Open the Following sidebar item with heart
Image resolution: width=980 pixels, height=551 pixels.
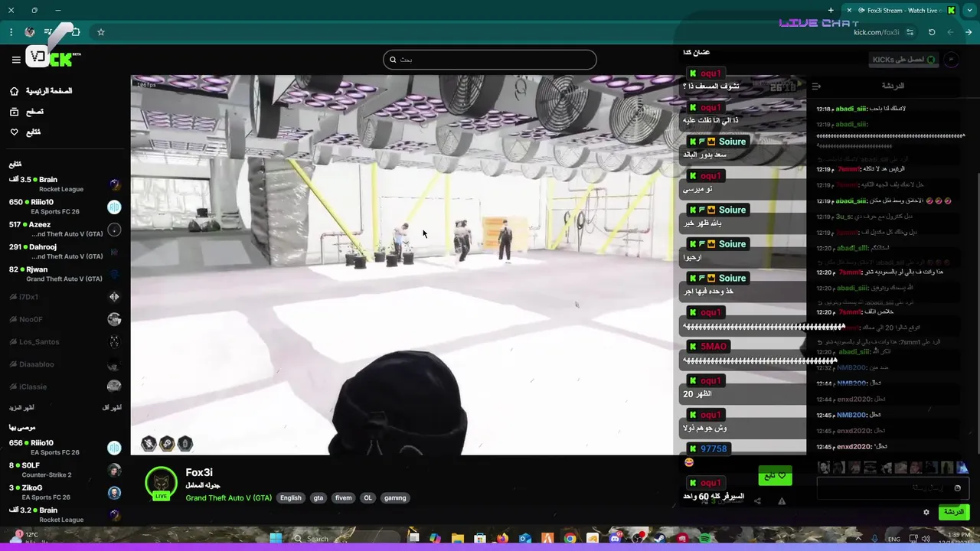click(x=25, y=132)
